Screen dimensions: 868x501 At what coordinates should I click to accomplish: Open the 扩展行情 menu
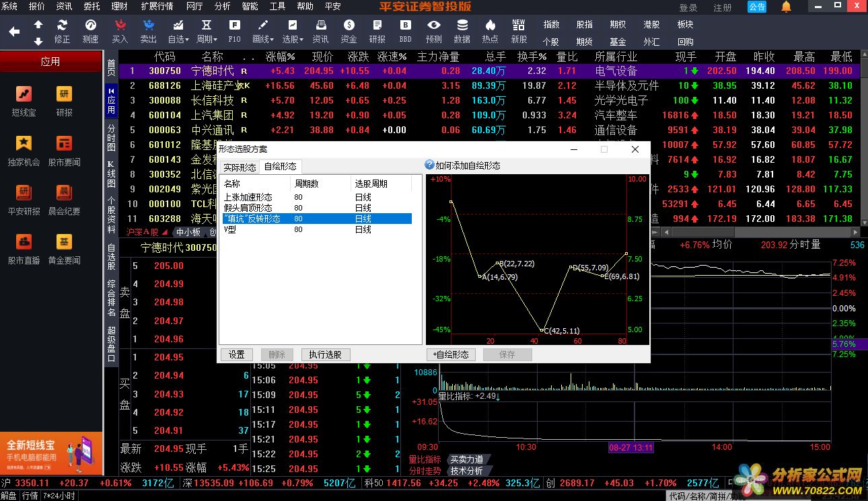tap(157, 6)
